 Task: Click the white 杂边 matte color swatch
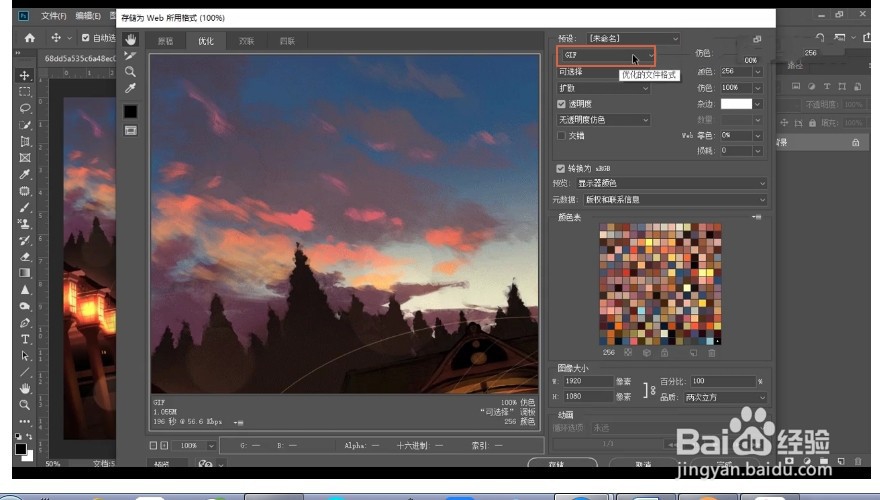point(736,104)
